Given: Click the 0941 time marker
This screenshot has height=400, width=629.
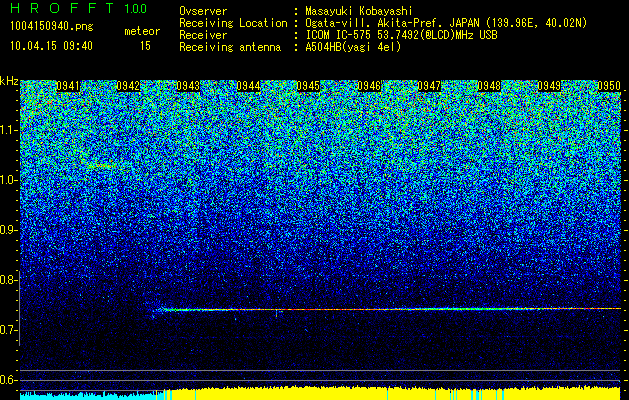Looking at the screenshot, I should pos(68,86).
